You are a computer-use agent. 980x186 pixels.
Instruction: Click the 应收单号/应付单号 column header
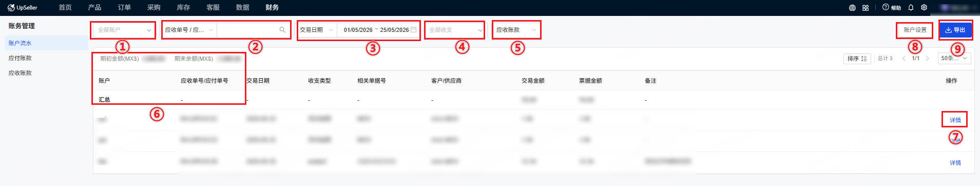204,81
